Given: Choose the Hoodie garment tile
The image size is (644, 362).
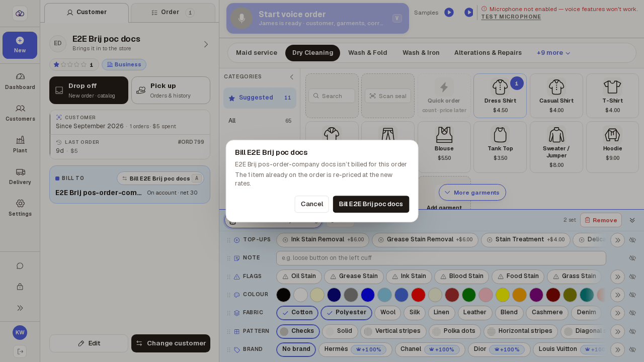Looking at the screenshot, I should (612, 147).
